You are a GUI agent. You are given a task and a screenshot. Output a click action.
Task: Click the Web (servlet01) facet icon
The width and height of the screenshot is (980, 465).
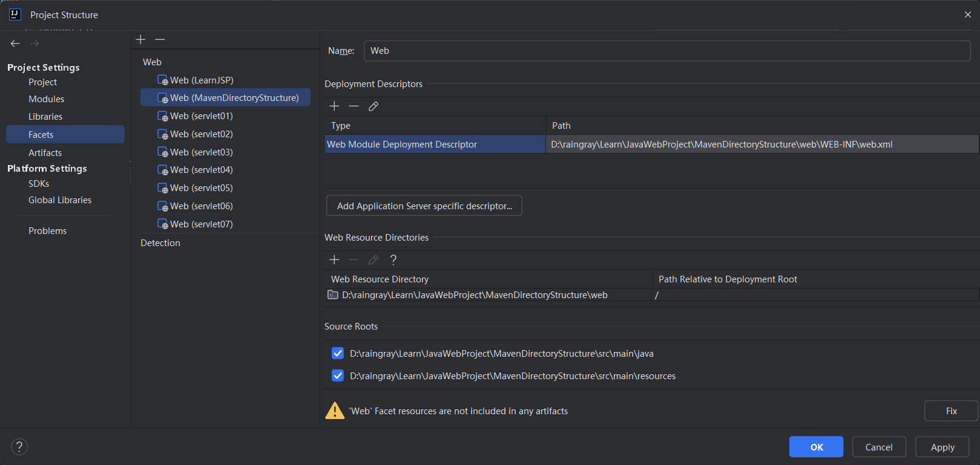click(162, 116)
